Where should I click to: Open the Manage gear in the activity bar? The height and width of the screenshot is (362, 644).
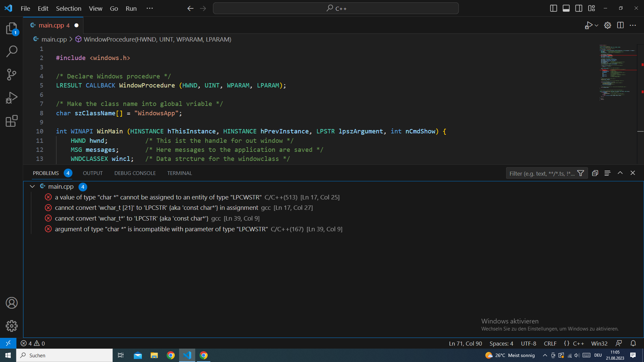click(x=12, y=325)
